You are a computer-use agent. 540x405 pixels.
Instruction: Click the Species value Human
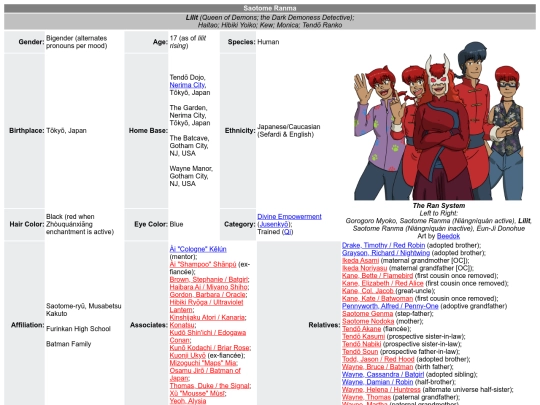click(x=268, y=42)
